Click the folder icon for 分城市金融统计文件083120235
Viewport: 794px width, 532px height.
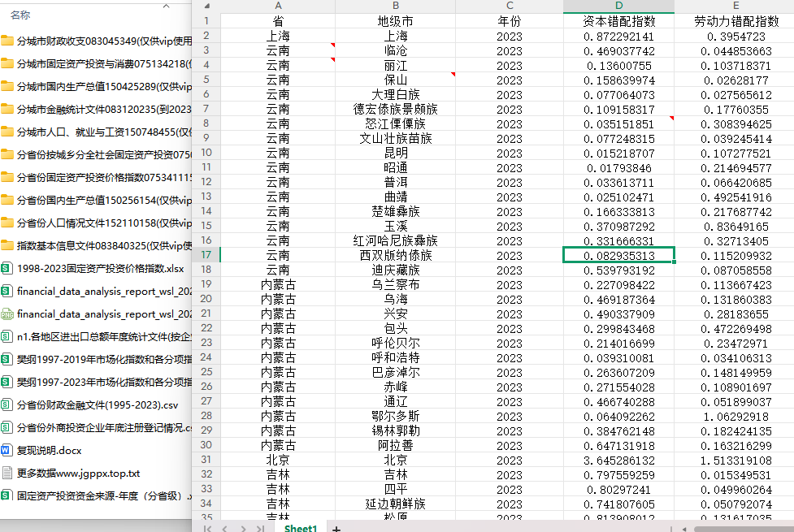coord(7,110)
